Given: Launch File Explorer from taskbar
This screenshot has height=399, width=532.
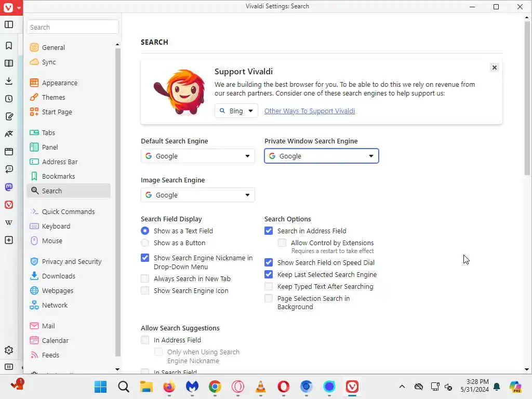Looking at the screenshot, I should 146,387.
